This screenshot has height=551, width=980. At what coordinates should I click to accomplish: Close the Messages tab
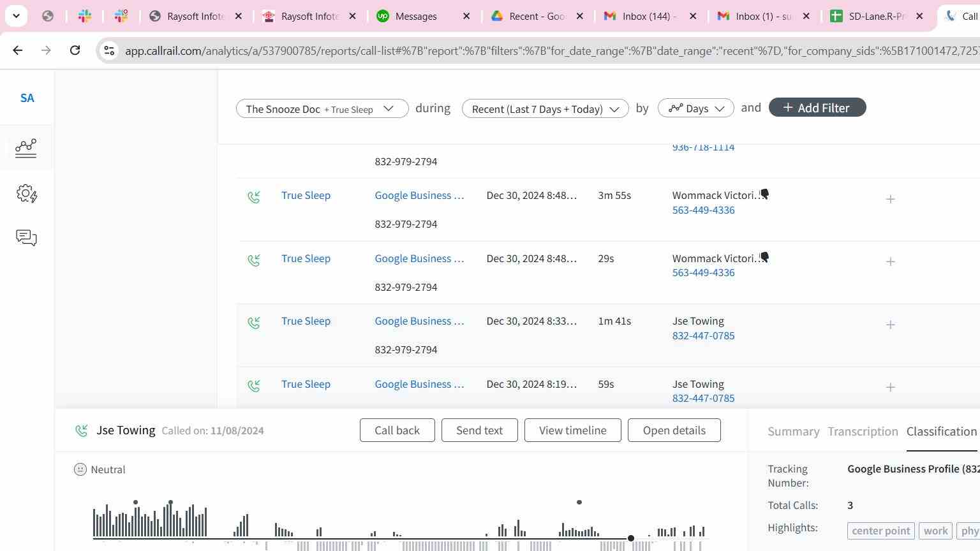pos(466,16)
